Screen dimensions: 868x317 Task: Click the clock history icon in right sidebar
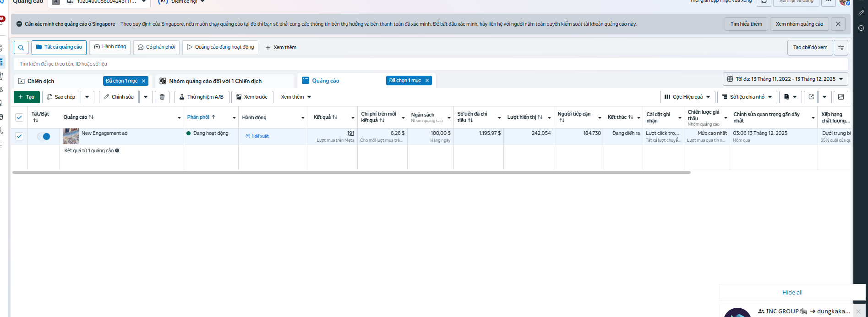tap(861, 28)
